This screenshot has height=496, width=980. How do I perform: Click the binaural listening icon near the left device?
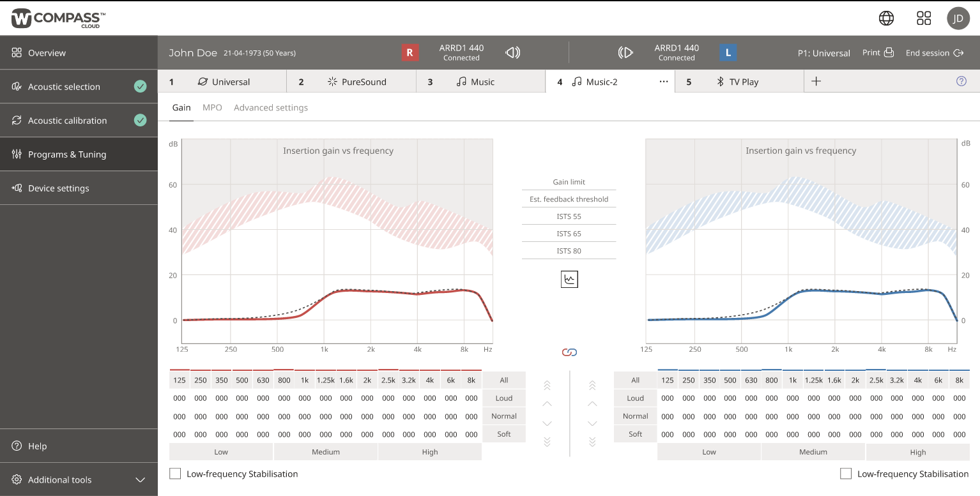point(625,52)
